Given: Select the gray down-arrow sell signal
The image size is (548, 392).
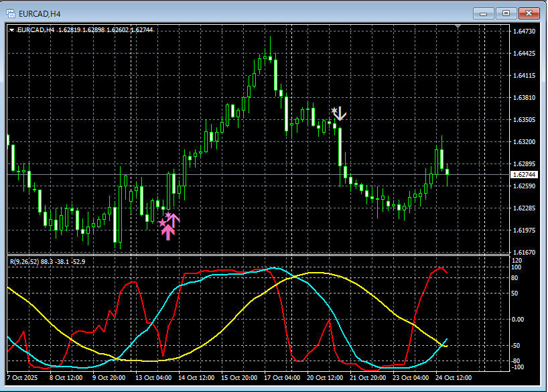Looking at the screenshot, I should coord(340,114).
